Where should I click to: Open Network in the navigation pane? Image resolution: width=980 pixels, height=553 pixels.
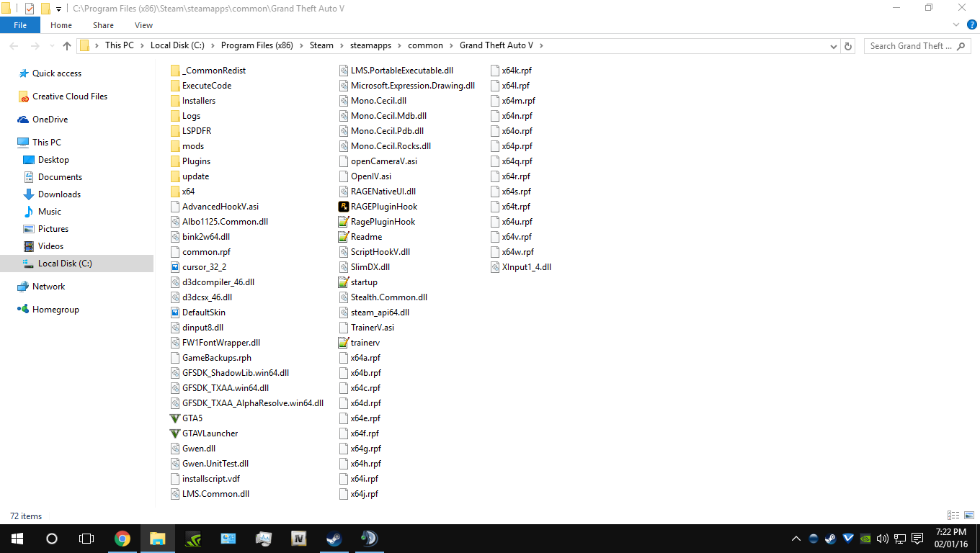pos(48,287)
